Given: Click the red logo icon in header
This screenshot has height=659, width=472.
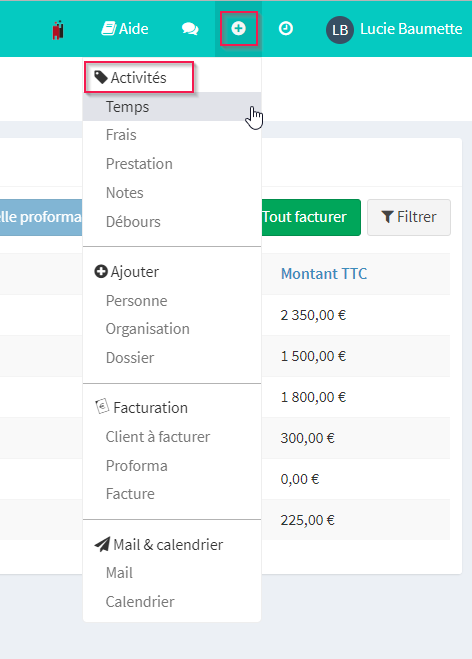Looking at the screenshot, I should click(58, 29).
